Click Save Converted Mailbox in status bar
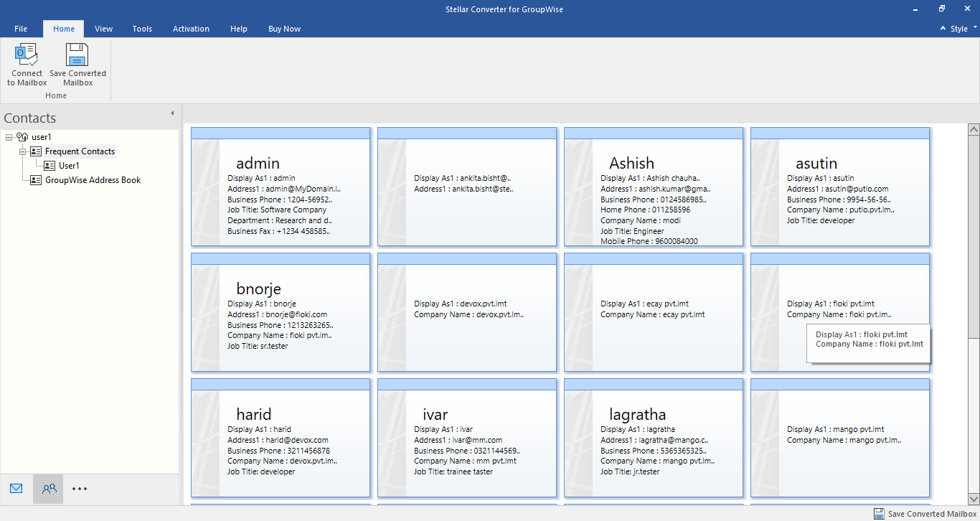The width and height of the screenshot is (980, 521). (x=932, y=514)
